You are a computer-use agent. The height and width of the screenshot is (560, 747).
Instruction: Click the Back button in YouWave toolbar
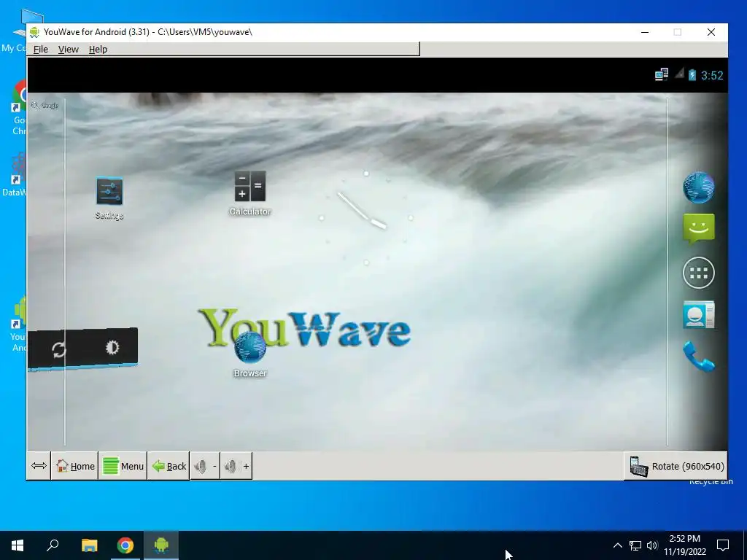click(x=169, y=466)
